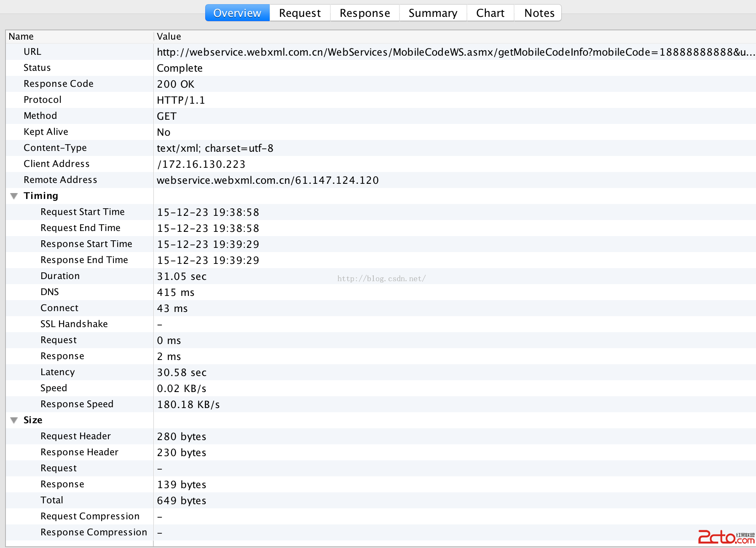Click the Value column header

(x=169, y=37)
